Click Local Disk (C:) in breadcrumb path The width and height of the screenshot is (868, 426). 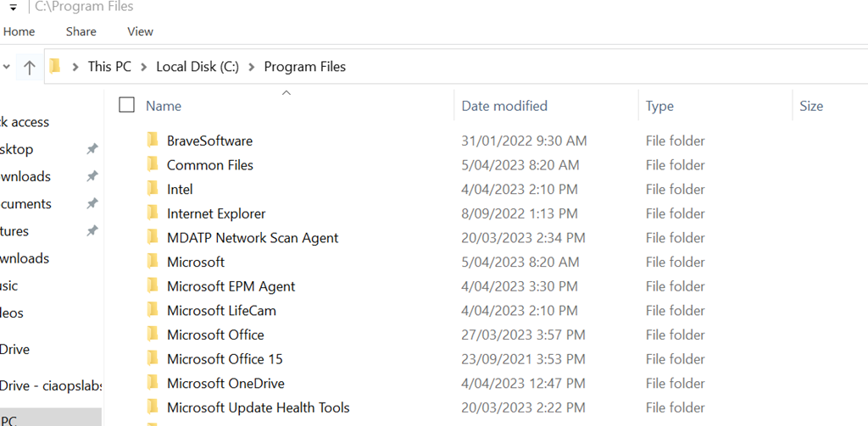(198, 67)
